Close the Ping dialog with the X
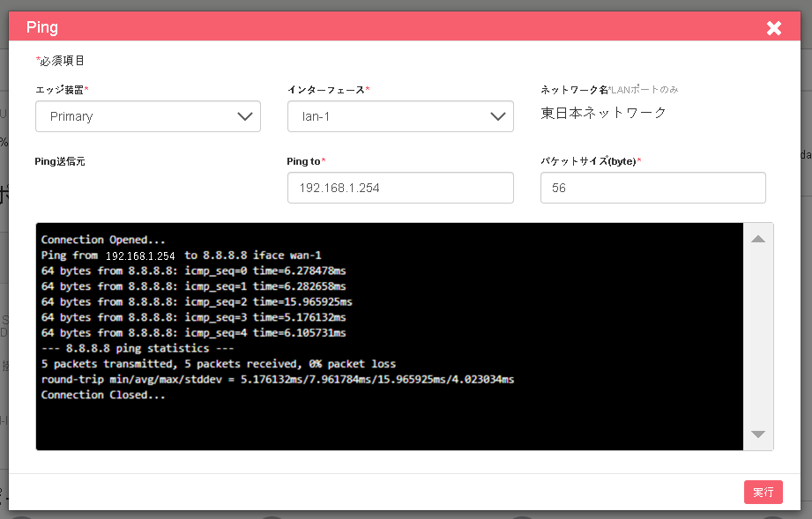 pyautogui.click(x=774, y=28)
